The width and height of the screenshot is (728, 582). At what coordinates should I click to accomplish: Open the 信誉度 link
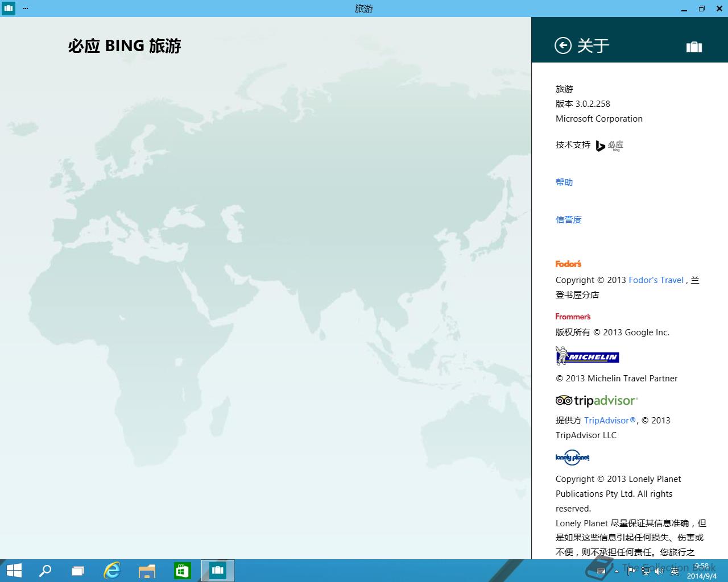tap(569, 220)
